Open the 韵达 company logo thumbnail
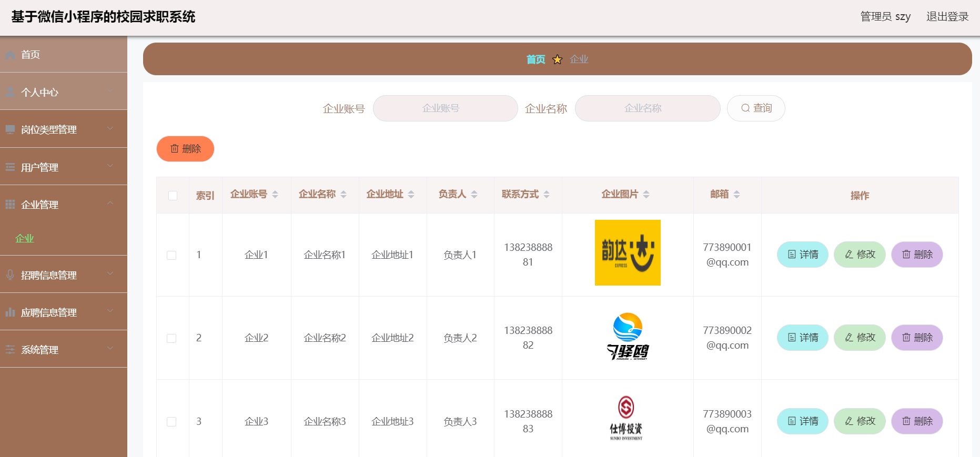 pyautogui.click(x=628, y=253)
